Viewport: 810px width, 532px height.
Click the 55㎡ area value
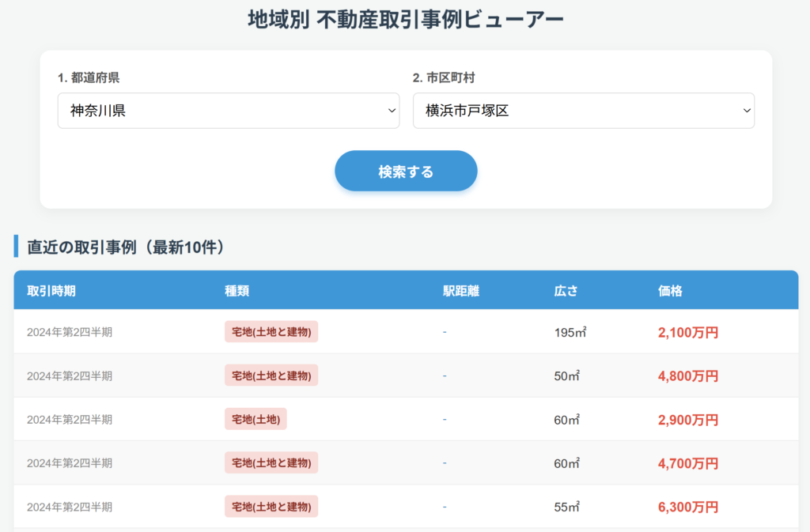tap(567, 507)
